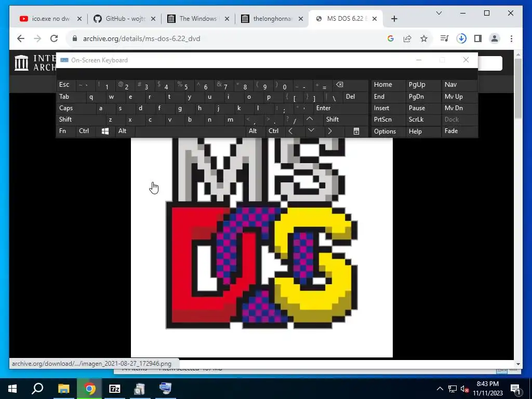Click the MS-DOS logo image
The height and width of the screenshot is (399, 532).
[x=262, y=247]
